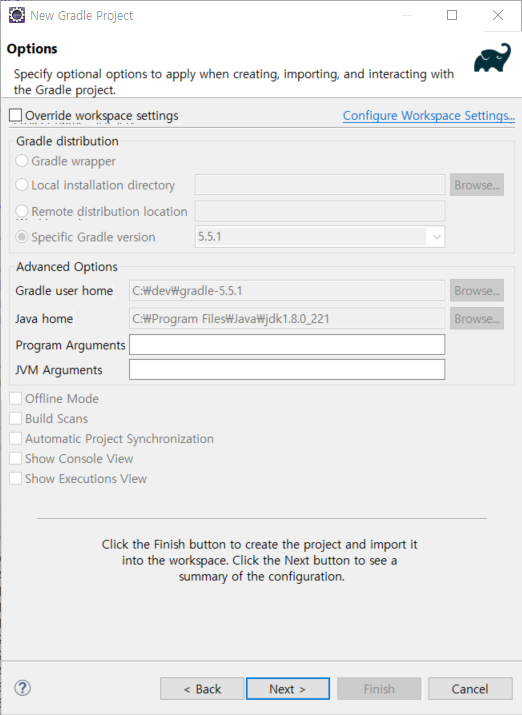Proceed with the Next button

click(x=288, y=689)
